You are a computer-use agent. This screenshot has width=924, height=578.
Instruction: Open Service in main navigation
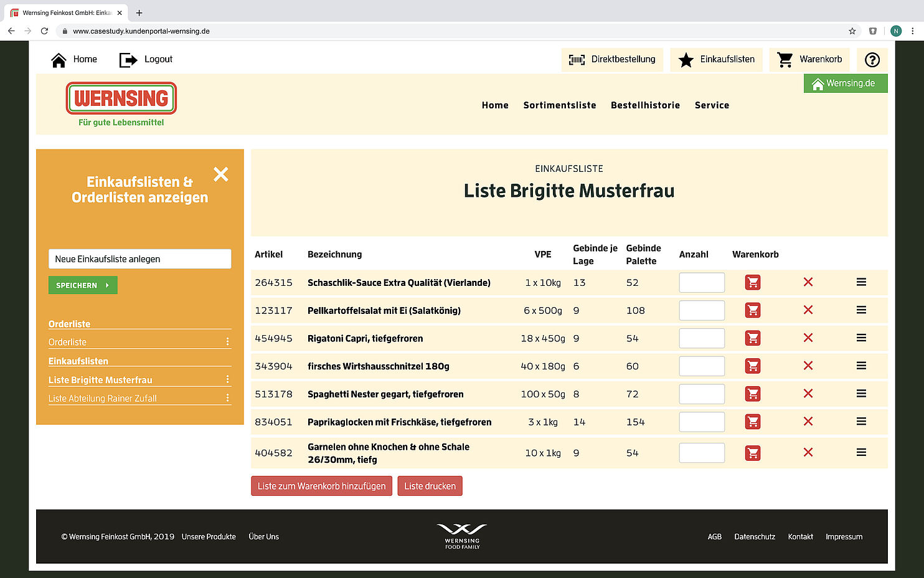coord(712,105)
